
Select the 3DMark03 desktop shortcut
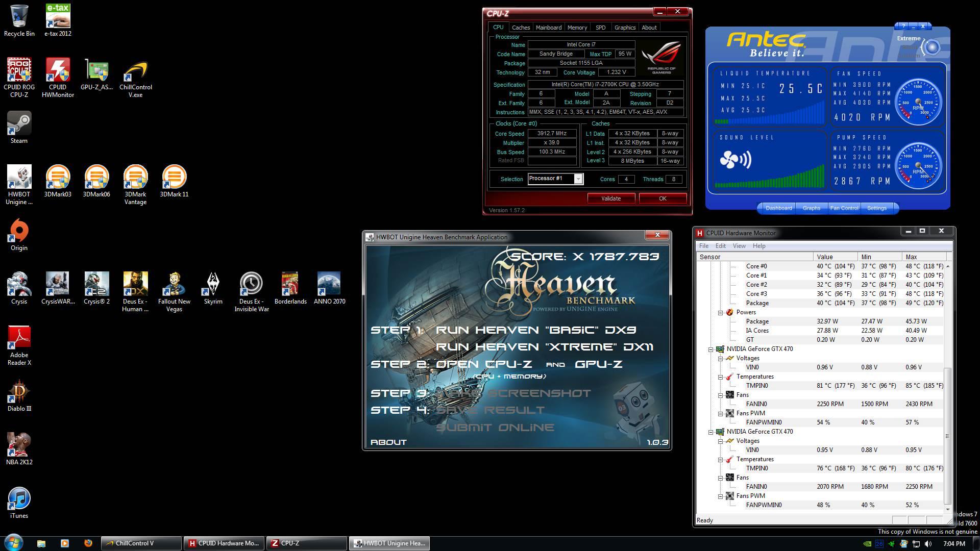point(58,181)
